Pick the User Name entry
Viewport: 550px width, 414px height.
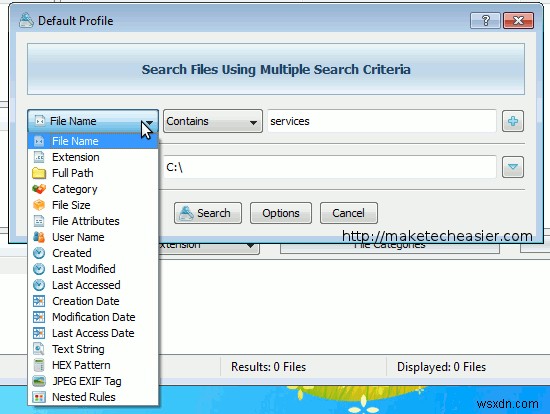pyautogui.click(x=93, y=237)
